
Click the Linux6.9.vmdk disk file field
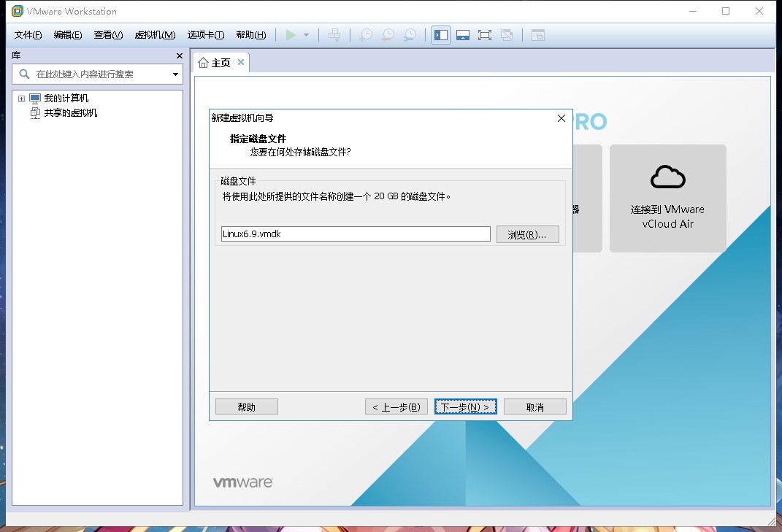tap(356, 234)
